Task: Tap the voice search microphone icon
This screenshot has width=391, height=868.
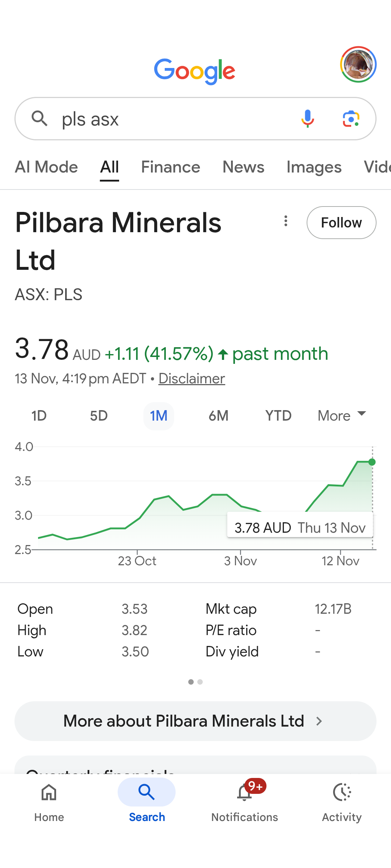Action: [307, 119]
